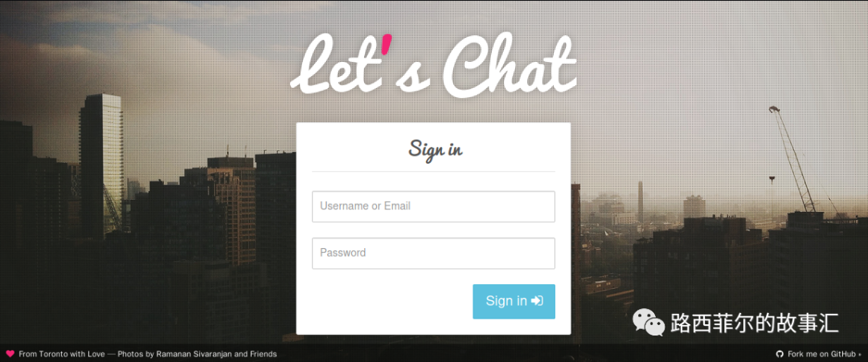Click the 路西菲尔的故事汇 watermark text
This screenshot has height=362, width=868.
(x=755, y=323)
